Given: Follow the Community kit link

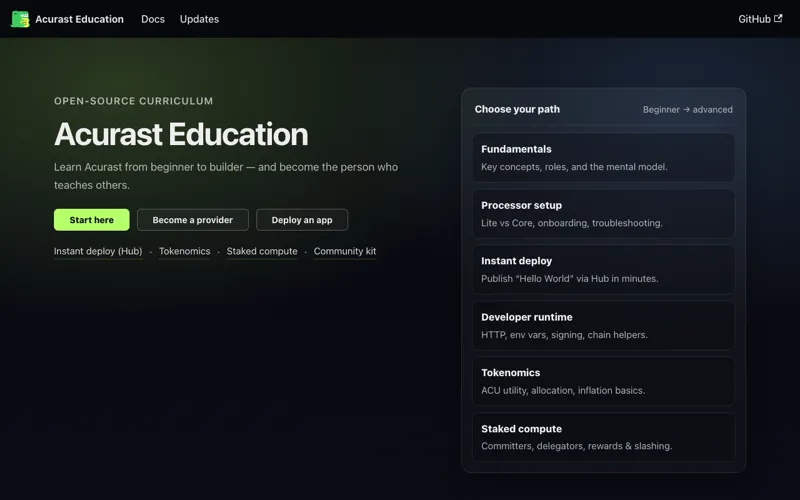Looking at the screenshot, I should (x=345, y=251).
